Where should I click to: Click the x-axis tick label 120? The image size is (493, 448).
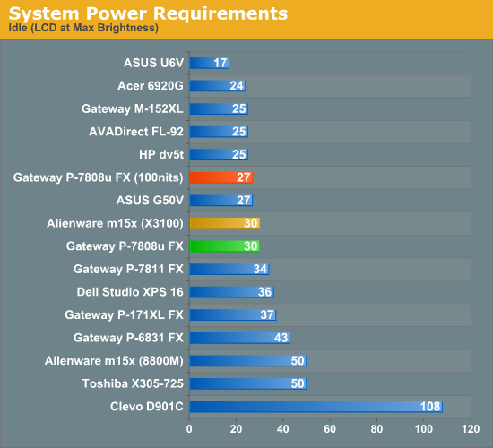(471, 429)
